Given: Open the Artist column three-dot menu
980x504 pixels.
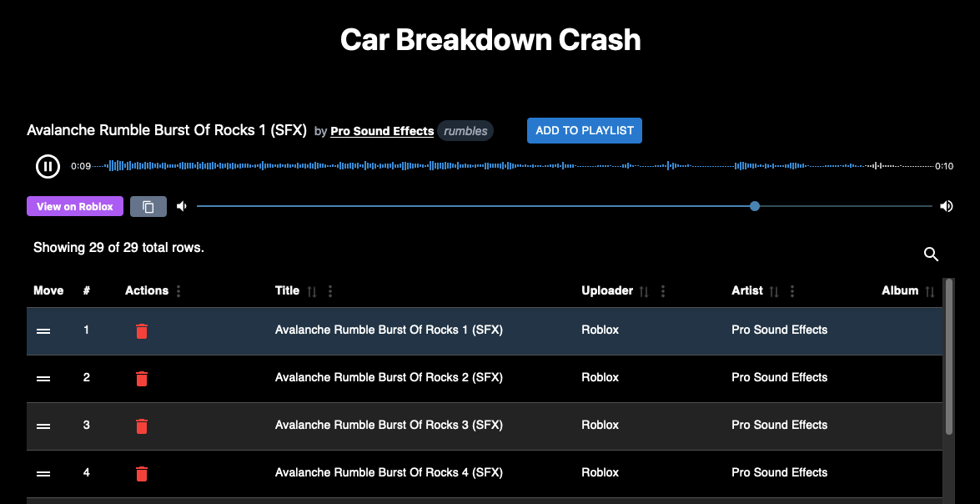Looking at the screenshot, I should 791,290.
